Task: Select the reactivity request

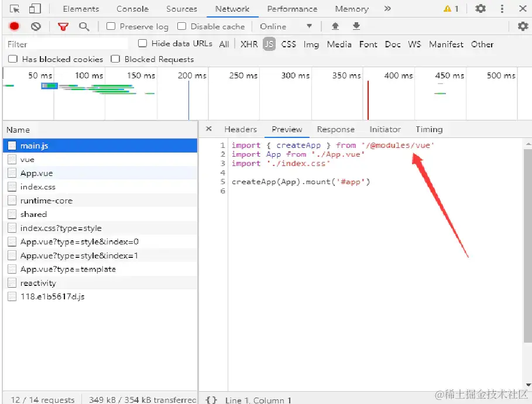Action: 100,283
